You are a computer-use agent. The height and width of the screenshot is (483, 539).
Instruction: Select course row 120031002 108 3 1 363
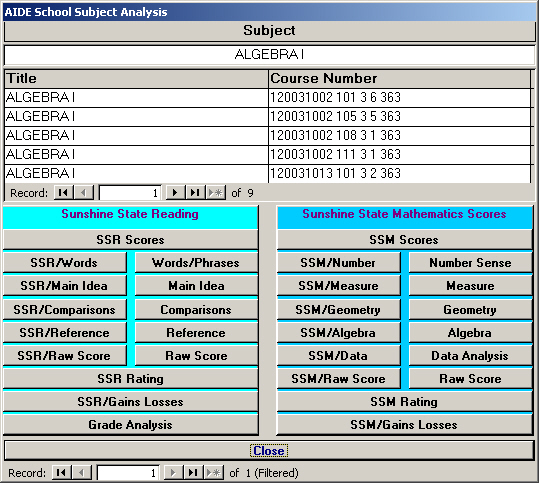point(267,135)
